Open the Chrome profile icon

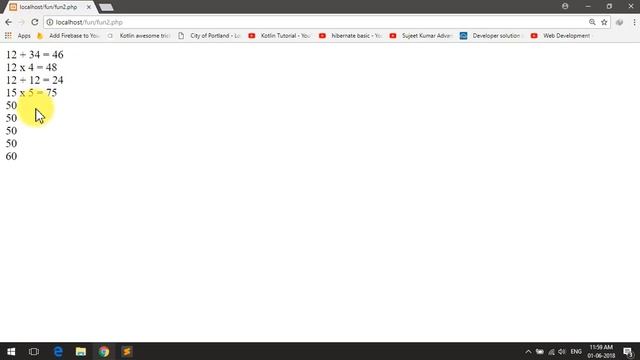click(565, 6)
